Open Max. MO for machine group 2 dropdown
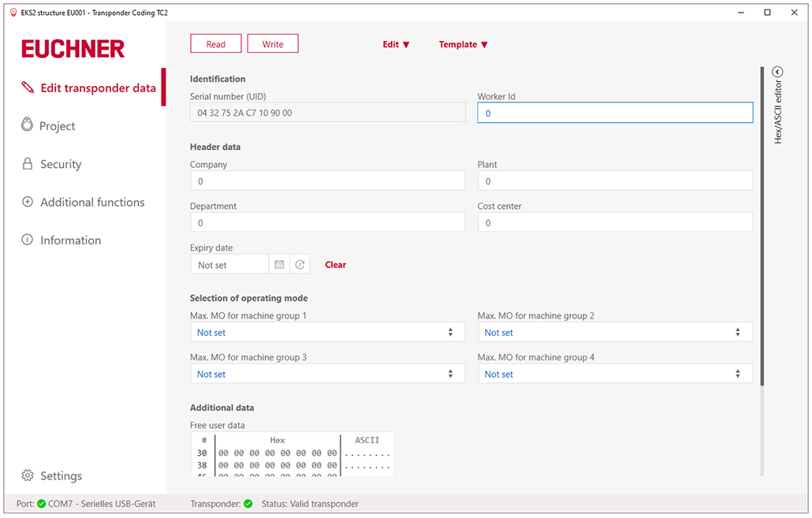The image size is (812, 518). pos(615,333)
